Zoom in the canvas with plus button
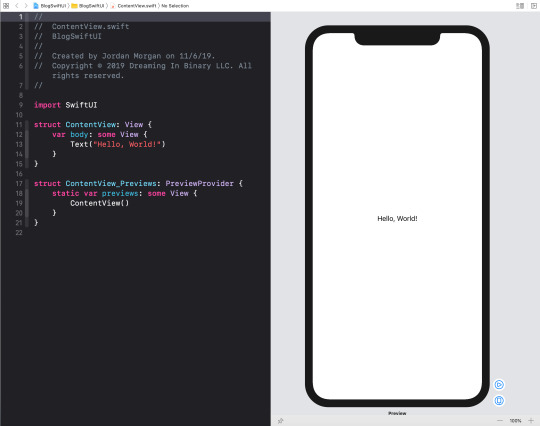The image size is (540, 426). click(531, 420)
